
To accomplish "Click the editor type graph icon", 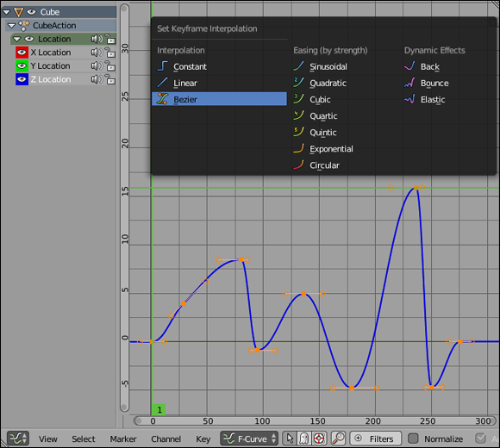I will pyautogui.click(x=18, y=439).
